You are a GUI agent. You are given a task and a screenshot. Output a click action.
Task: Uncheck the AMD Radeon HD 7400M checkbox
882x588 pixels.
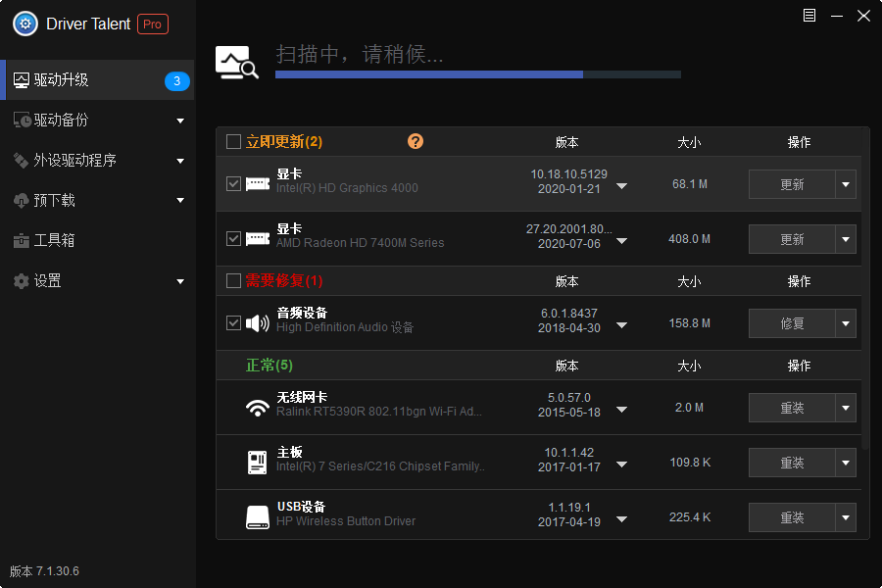coord(233,238)
